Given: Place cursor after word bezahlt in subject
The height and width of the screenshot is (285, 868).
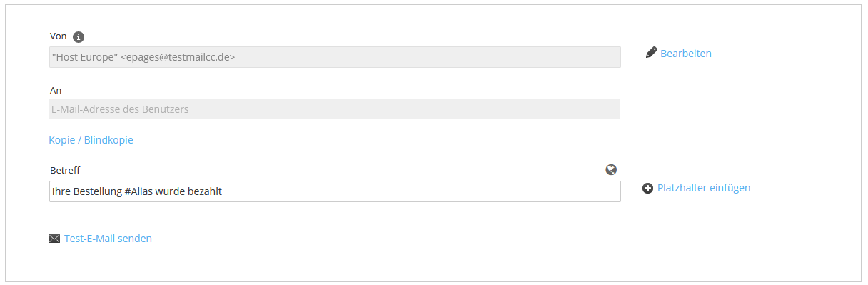Looking at the screenshot, I should (223, 191).
